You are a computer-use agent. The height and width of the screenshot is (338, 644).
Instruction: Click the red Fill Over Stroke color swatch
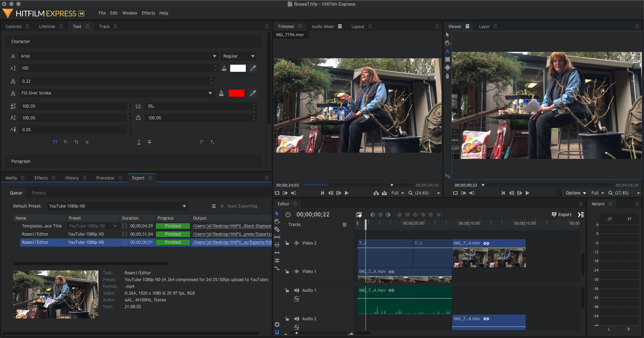pyautogui.click(x=236, y=93)
